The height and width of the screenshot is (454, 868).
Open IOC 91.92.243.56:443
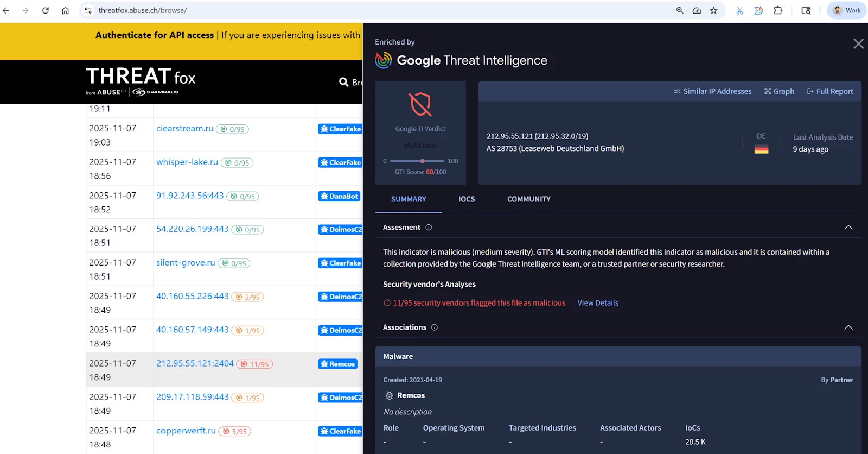(190, 196)
